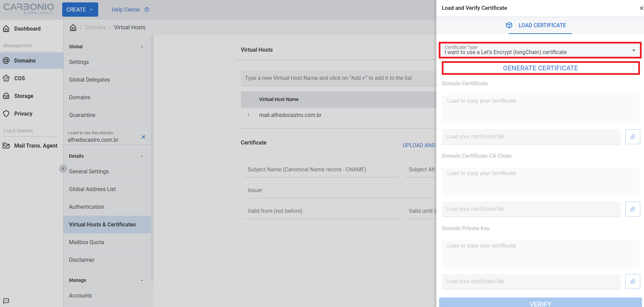The height and width of the screenshot is (307, 644).
Task: Click the detail menu scrollbar
Action: pos(152,158)
